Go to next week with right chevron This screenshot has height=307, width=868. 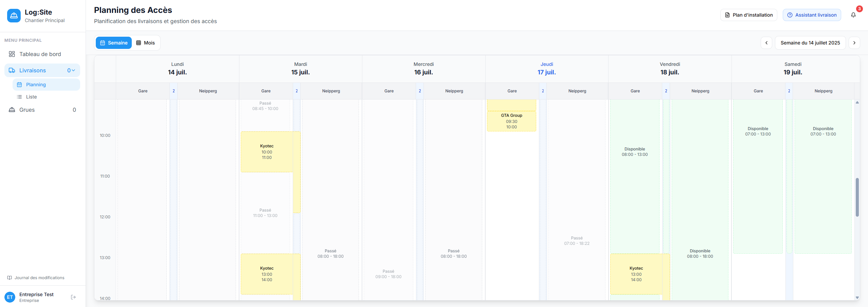854,43
